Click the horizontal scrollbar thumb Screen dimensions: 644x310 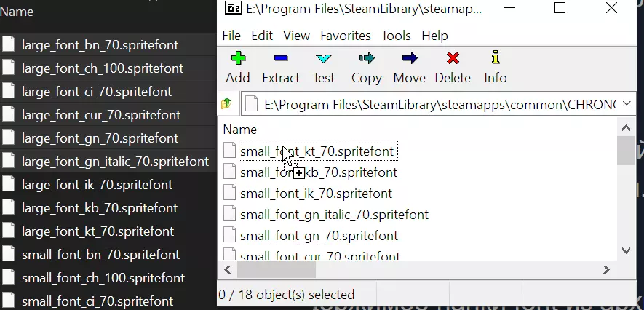[x=277, y=269]
